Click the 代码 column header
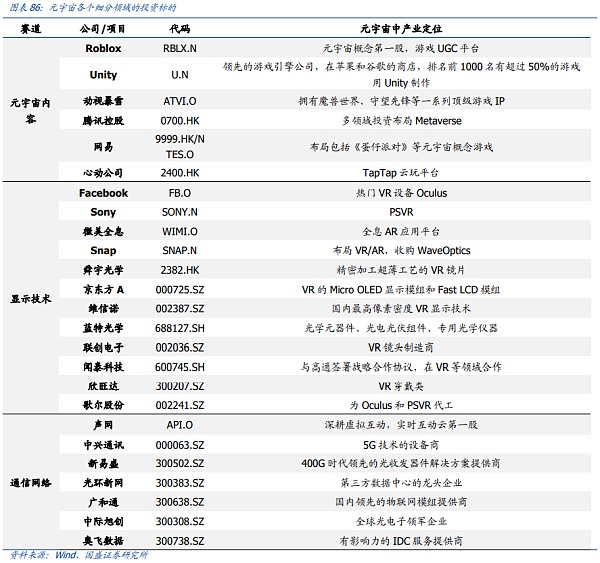The width and height of the screenshot is (600, 563). (x=180, y=29)
